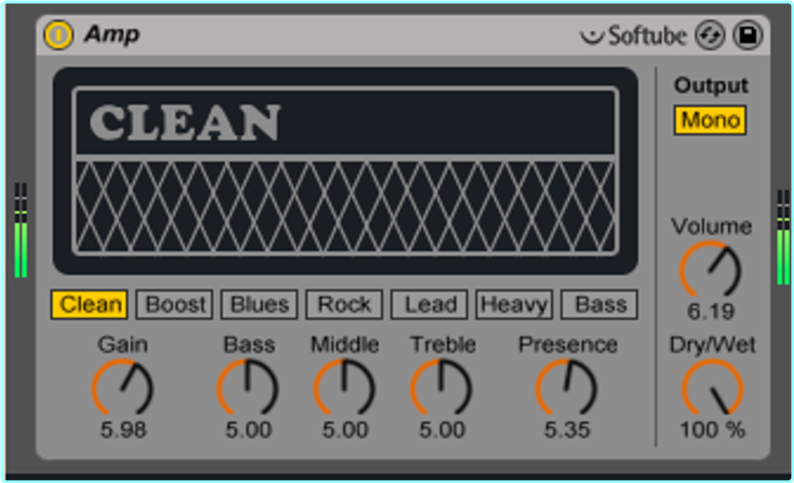Click the Bass tone knob
The image size is (794, 483).
coord(248,388)
